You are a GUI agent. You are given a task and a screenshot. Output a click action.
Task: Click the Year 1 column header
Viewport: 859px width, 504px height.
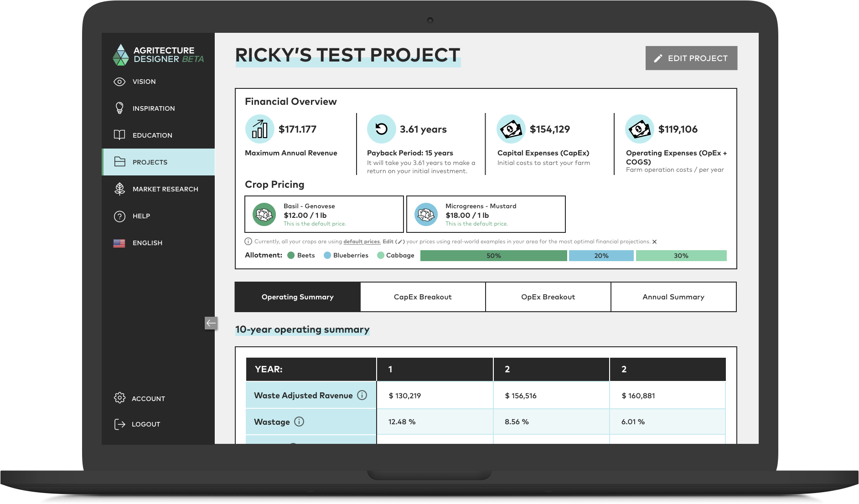click(435, 369)
